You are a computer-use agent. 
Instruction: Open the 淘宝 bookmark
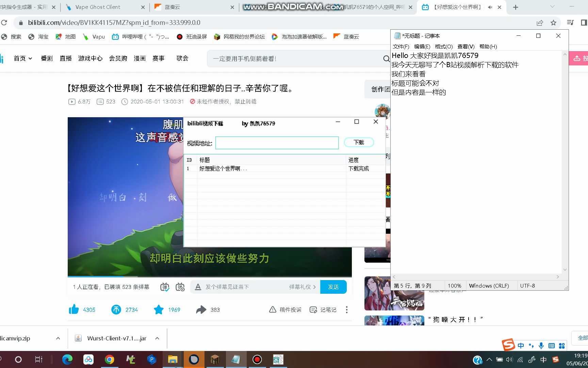pos(38,37)
